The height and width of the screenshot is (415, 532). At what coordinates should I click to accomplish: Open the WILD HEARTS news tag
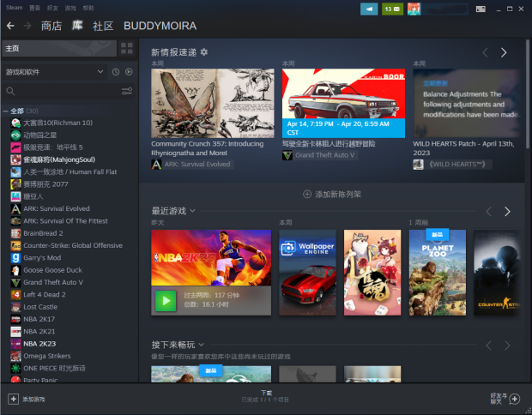point(452,165)
